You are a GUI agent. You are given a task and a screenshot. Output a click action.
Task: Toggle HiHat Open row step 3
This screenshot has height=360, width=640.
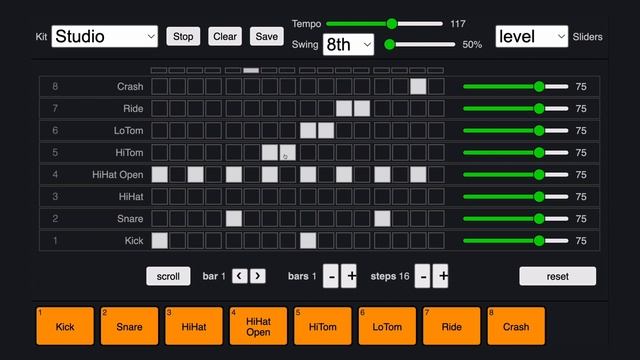tap(196, 175)
